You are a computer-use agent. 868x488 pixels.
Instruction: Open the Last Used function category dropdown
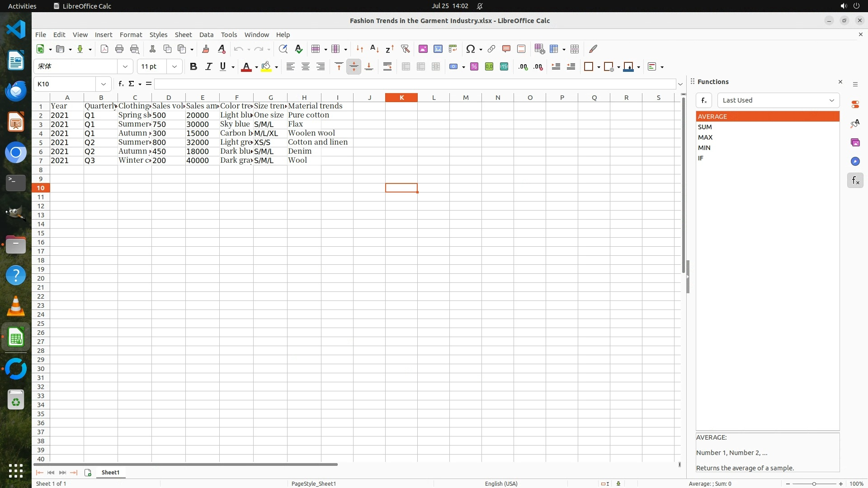[x=778, y=100]
